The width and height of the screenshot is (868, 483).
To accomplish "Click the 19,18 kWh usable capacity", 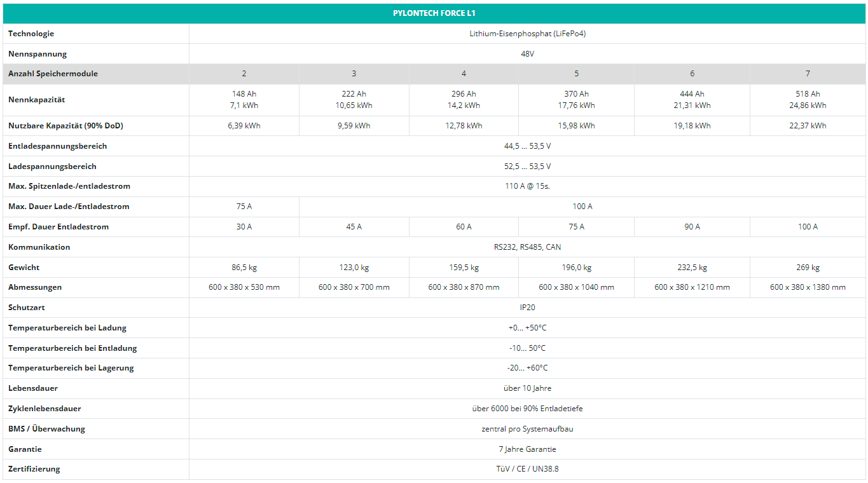I will tap(692, 126).
